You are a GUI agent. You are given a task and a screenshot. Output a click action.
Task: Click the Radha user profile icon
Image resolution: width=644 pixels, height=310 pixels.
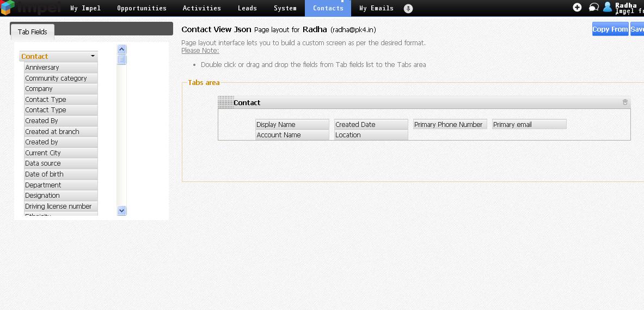tap(608, 7)
